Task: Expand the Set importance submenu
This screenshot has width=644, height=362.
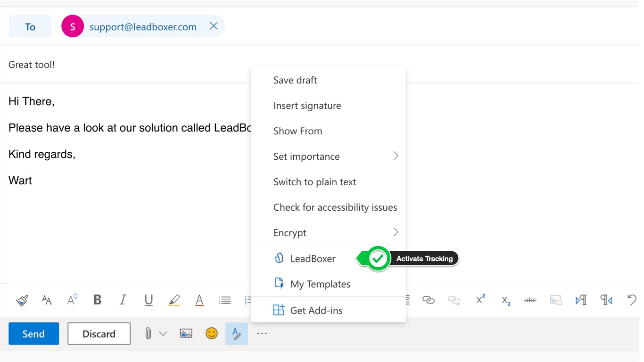Action: point(396,156)
